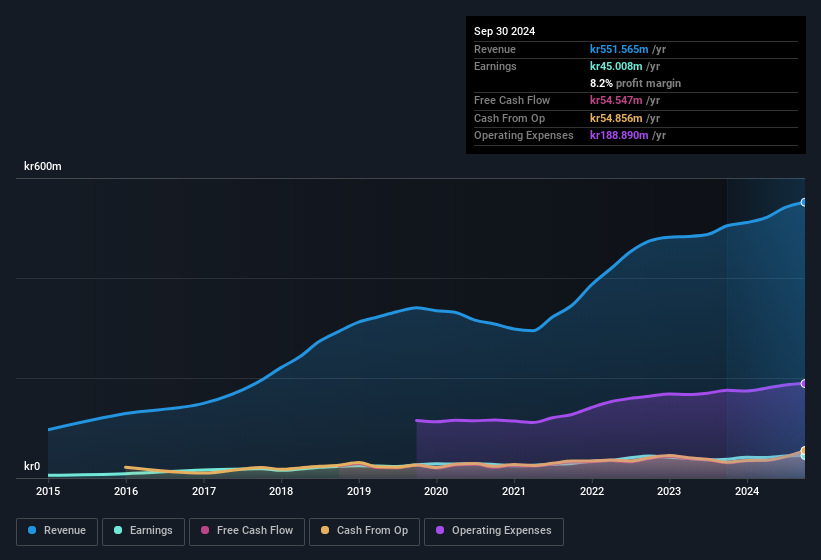Select the 2024 label on x-axis

[747, 491]
